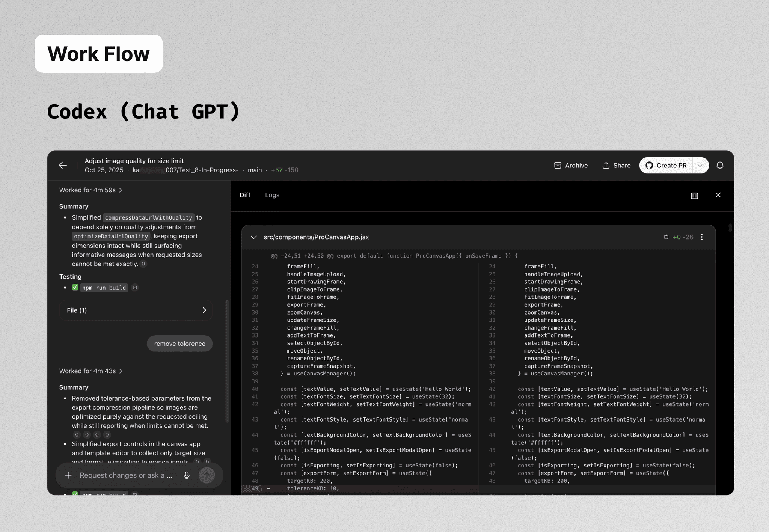The image size is (769, 532).
Task: Copy the npm run build command
Action: point(135,288)
